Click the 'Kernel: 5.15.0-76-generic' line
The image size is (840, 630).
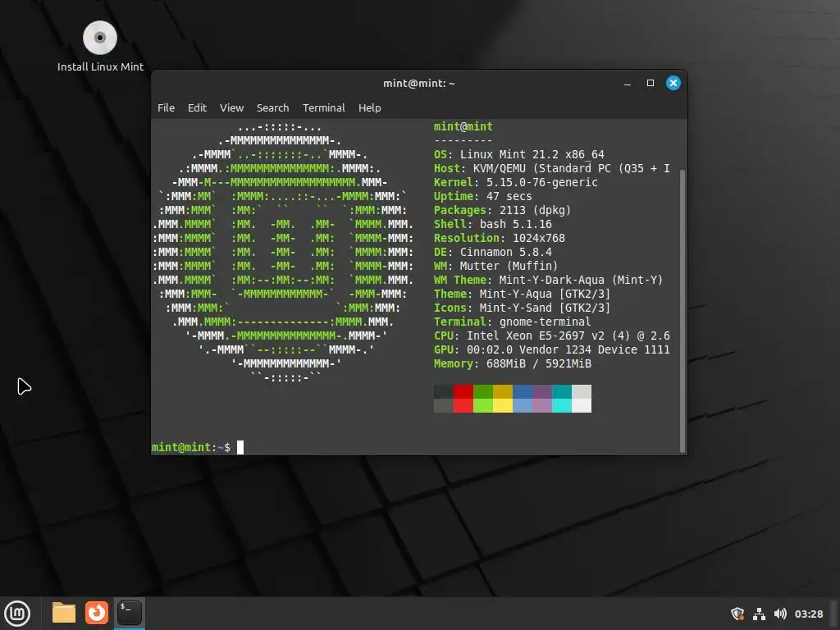tap(516, 182)
